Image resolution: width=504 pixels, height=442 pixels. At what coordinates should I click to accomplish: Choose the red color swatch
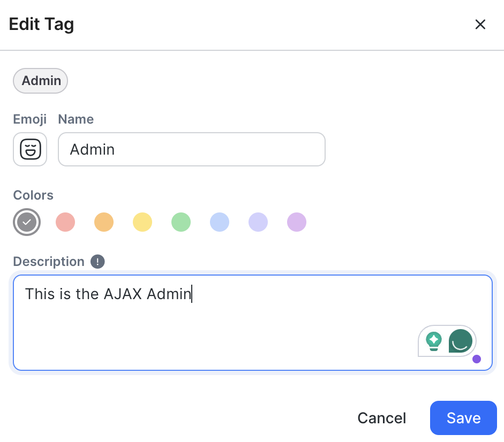tap(65, 222)
